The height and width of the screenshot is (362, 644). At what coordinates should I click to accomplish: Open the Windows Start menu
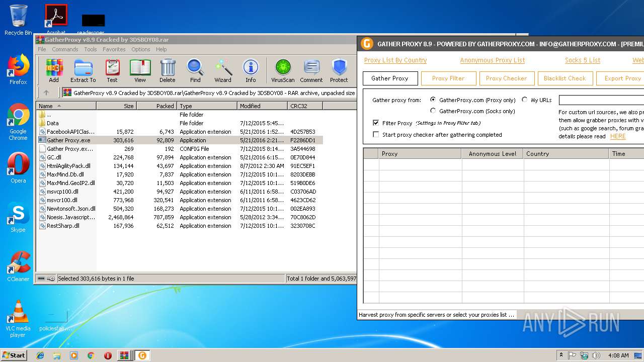(14, 355)
